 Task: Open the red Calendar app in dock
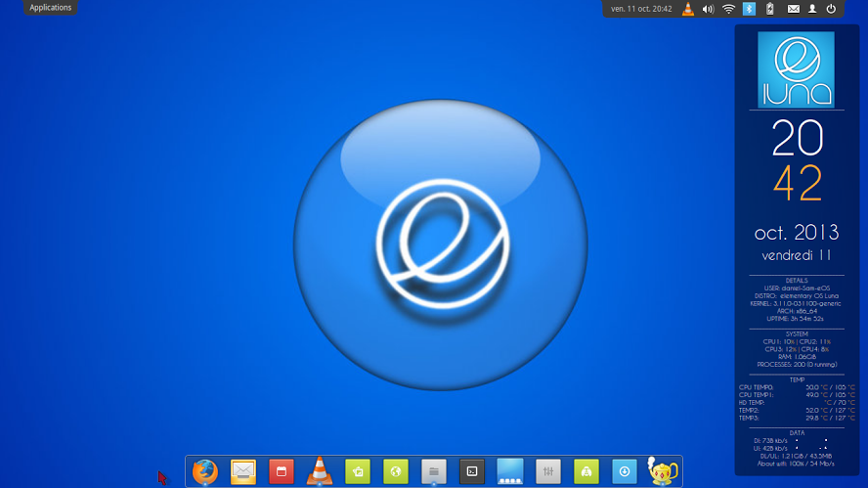pyautogui.click(x=282, y=472)
